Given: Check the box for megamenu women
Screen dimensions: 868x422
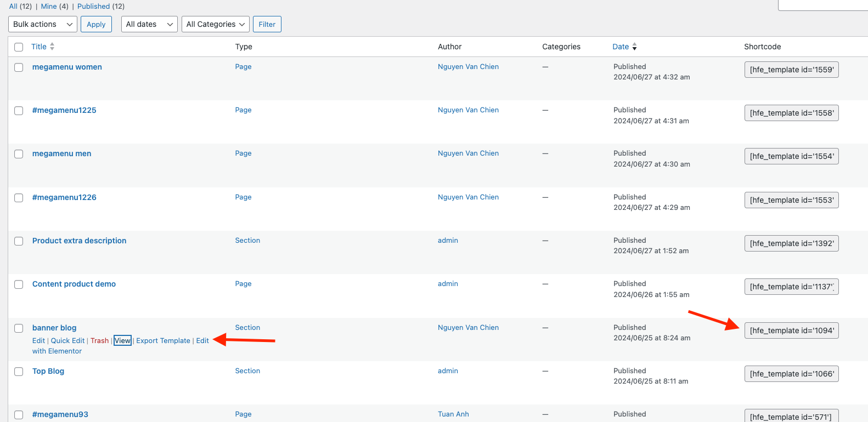Looking at the screenshot, I should 19,67.
